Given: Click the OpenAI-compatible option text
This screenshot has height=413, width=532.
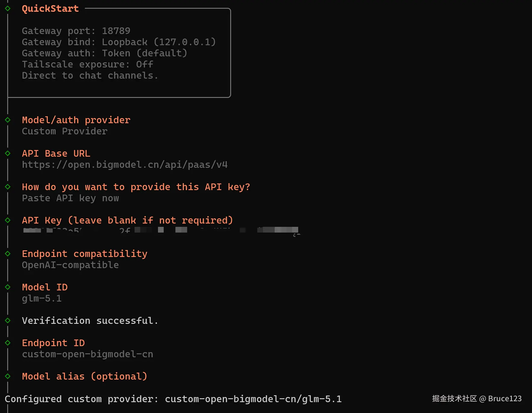Looking at the screenshot, I should (x=70, y=265).
